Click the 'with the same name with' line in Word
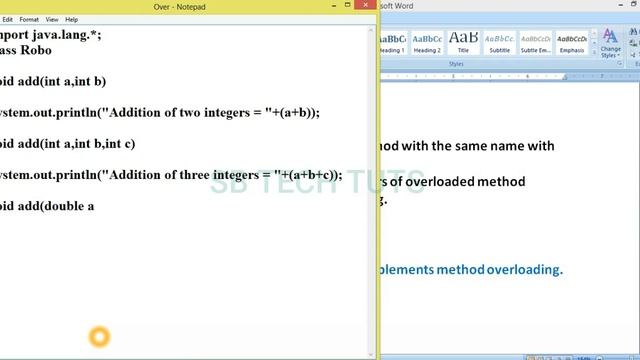The width and height of the screenshot is (640, 360). [467, 146]
